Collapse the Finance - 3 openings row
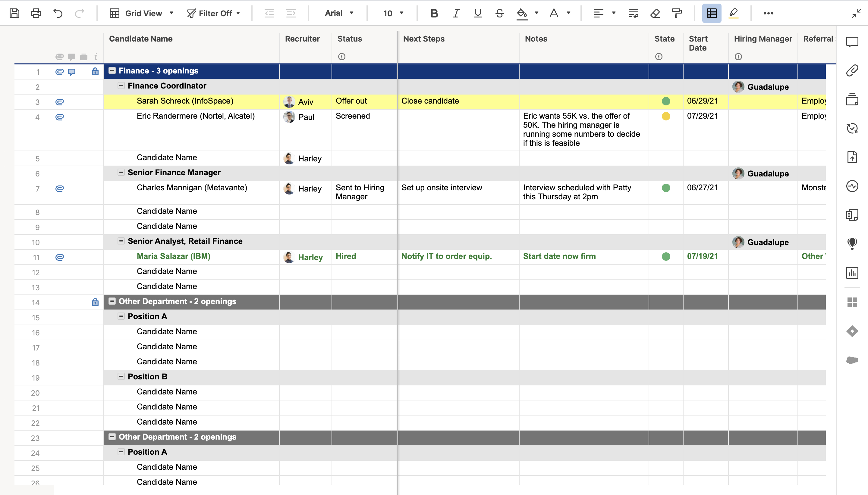868x495 pixels. click(x=112, y=71)
